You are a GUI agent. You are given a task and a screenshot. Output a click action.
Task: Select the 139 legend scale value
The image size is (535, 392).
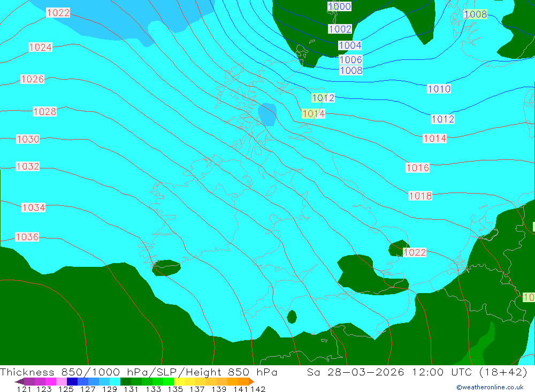(219, 389)
